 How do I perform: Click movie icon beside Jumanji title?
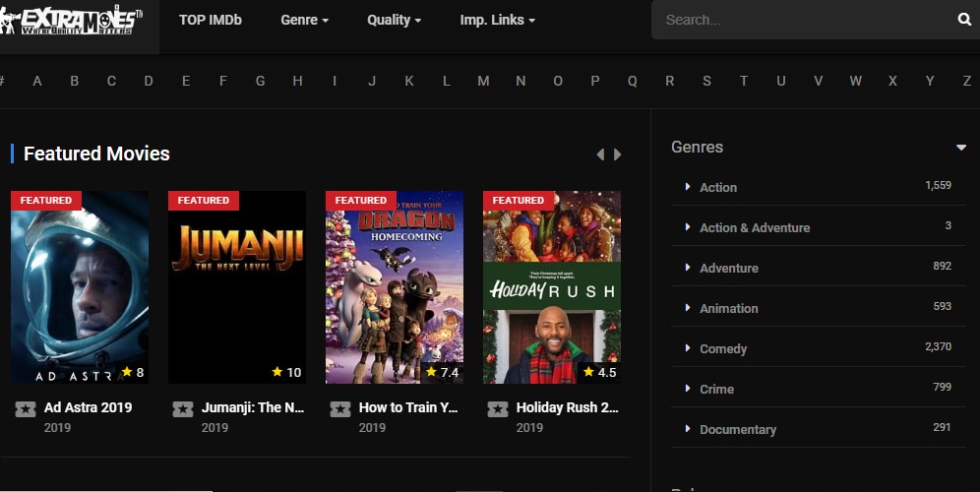183,409
